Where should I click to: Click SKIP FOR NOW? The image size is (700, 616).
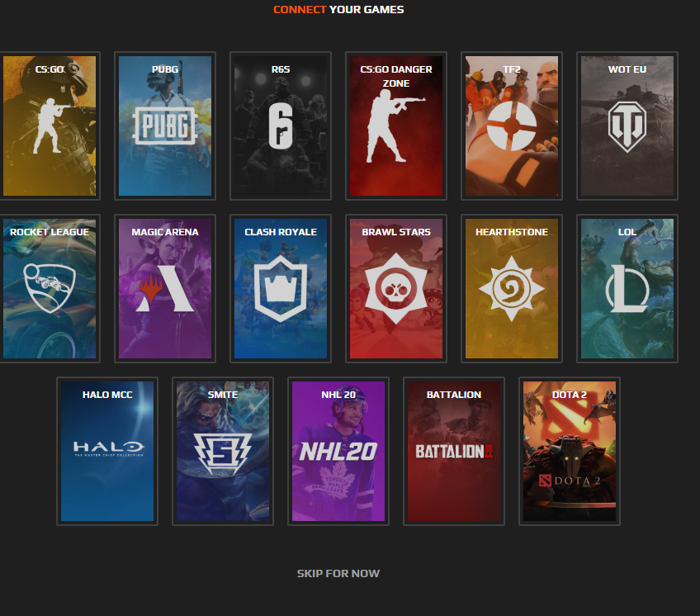[x=338, y=573]
